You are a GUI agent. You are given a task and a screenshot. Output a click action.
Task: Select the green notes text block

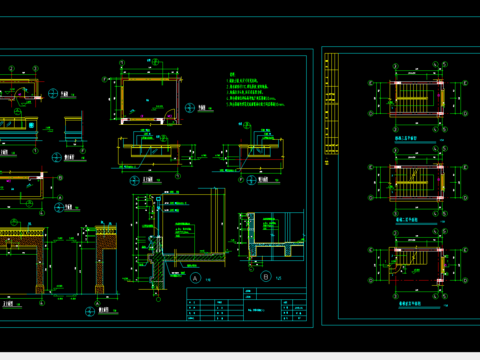pos(255,90)
